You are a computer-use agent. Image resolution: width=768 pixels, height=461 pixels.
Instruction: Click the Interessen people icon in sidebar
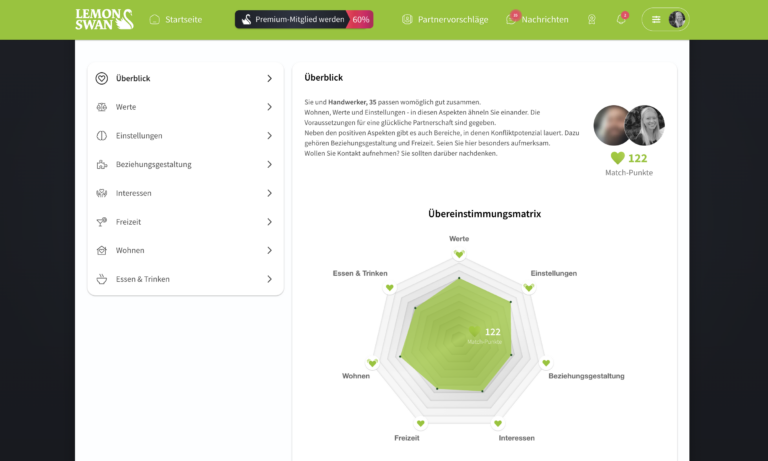click(101, 193)
